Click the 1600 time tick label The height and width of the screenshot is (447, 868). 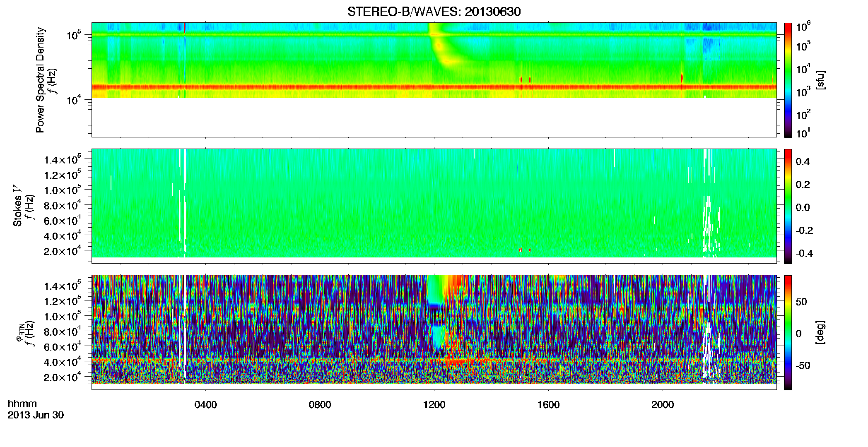coord(549,405)
